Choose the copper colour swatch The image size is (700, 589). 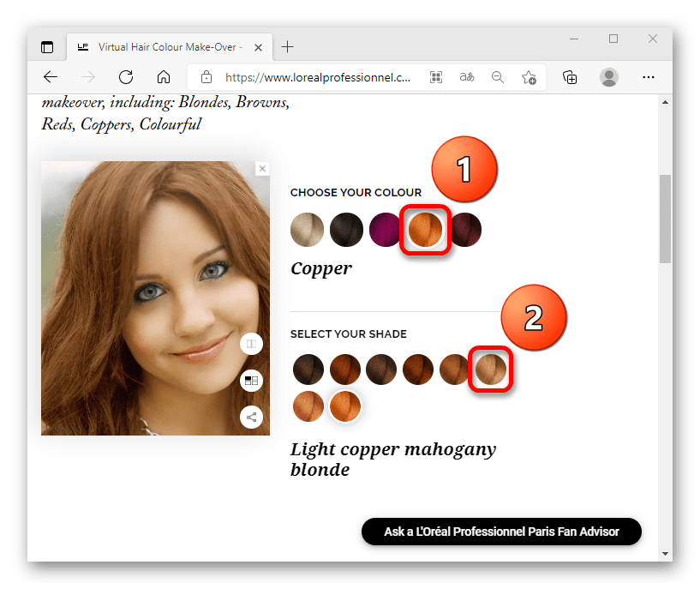(x=425, y=230)
